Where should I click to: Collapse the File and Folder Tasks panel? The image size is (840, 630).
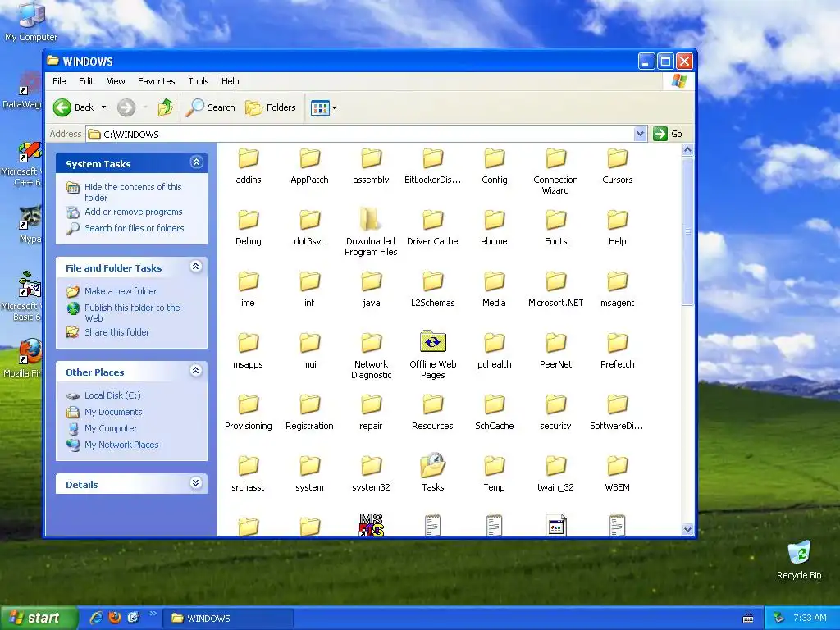click(x=196, y=267)
